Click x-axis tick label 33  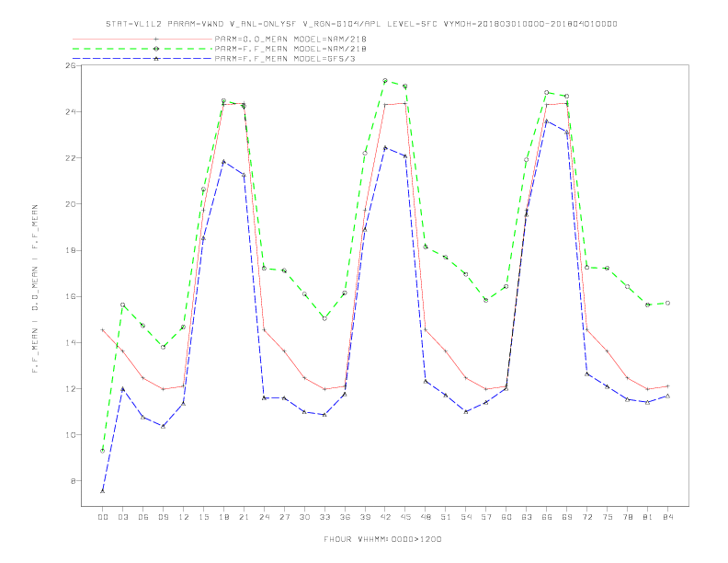pyautogui.click(x=324, y=517)
